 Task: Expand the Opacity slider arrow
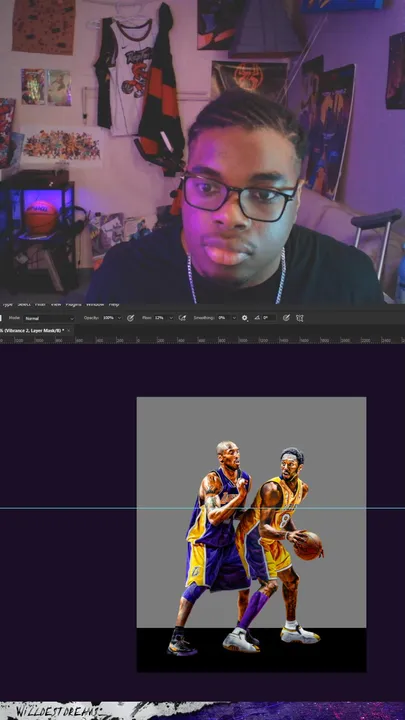click(119, 318)
